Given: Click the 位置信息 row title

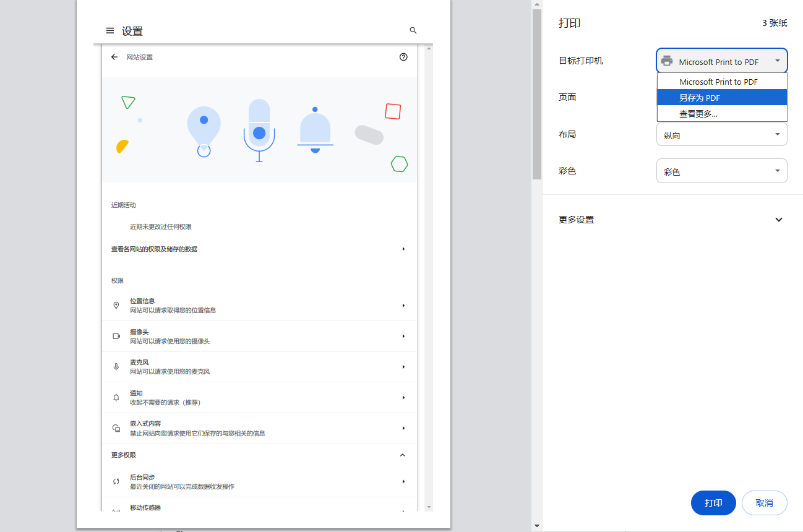Looking at the screenshot, I should point(142,301).
